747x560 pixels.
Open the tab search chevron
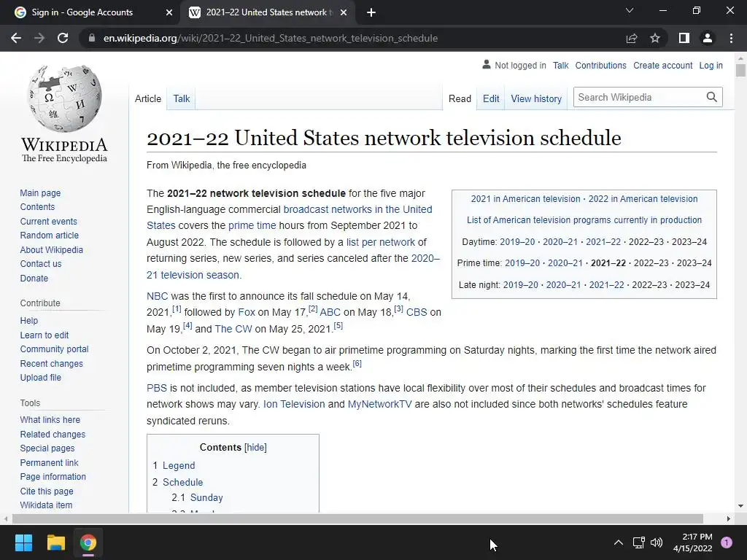[630, 10]
